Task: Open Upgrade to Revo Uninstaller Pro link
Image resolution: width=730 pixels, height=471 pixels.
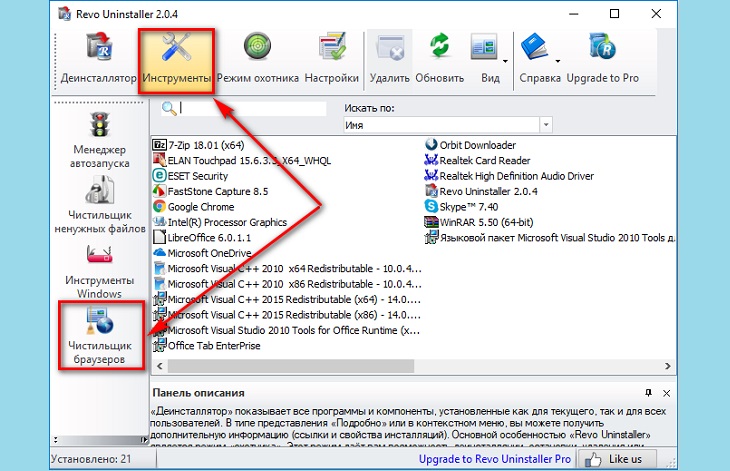Action: point(494,459)
